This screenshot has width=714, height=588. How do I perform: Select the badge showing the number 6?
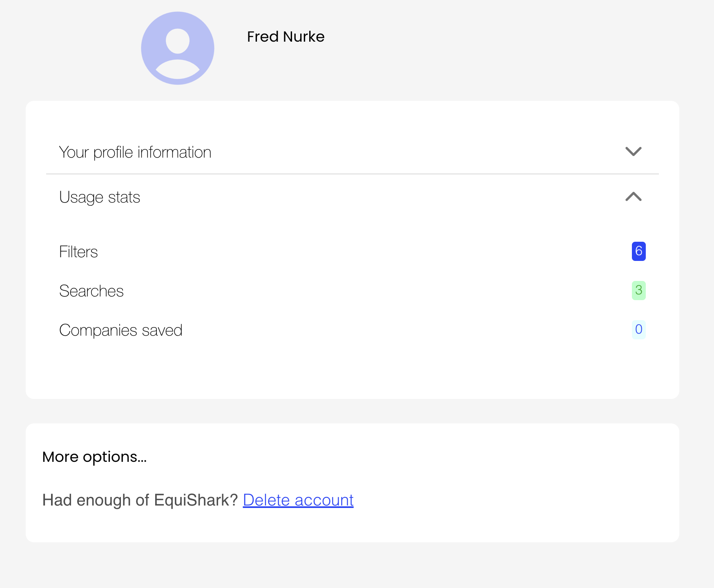pyautogui.click(x=638, y=252)
